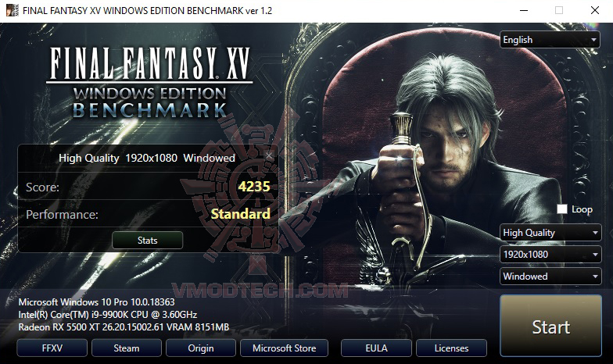Enable the Loop checkbox
The width and height of the screenshot is (613, 364).
561,209
